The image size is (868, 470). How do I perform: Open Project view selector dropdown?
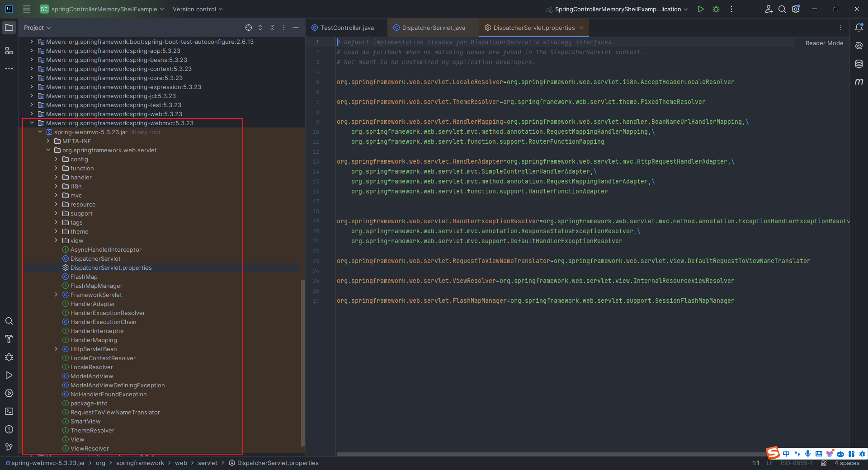pyautogui.click(x=38, y=28)
